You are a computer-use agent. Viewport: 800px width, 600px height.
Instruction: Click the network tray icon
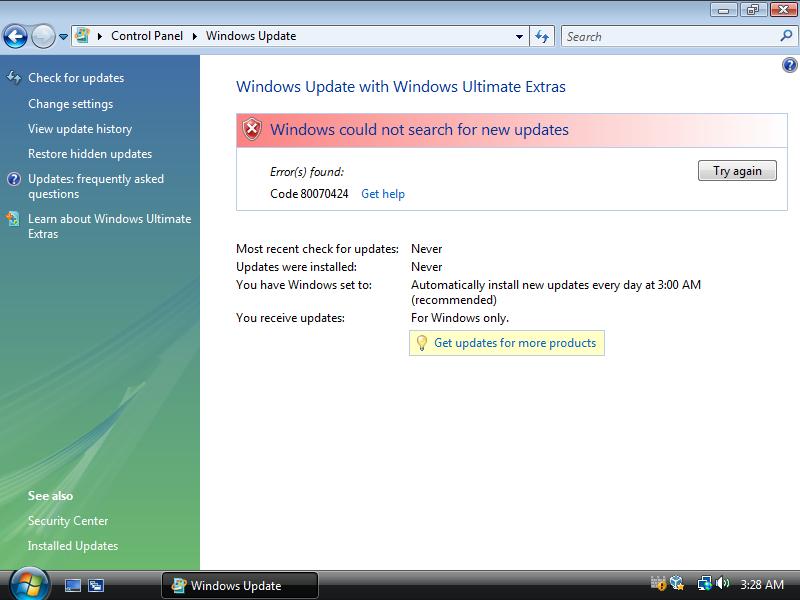click(704, 583)
